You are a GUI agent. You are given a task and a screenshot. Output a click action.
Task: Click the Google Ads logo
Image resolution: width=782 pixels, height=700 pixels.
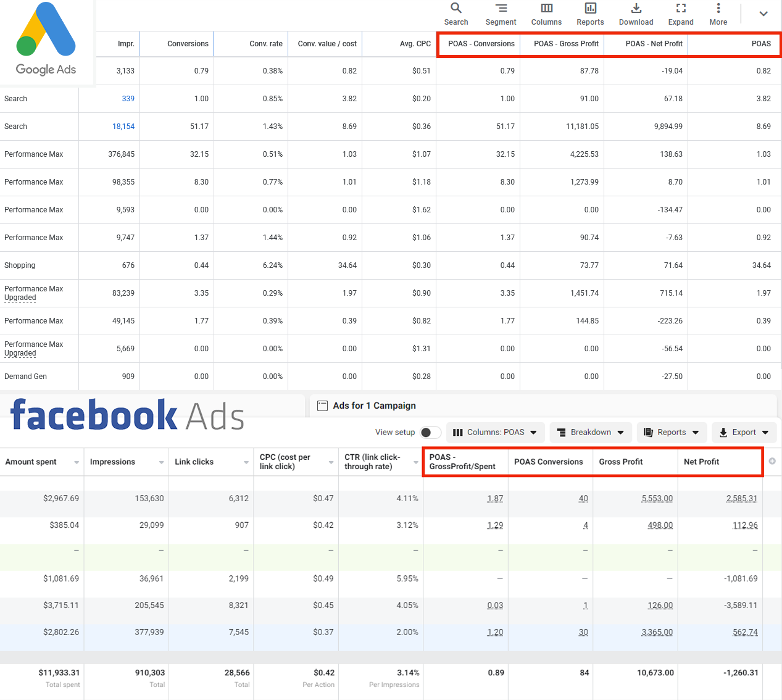pyautogui.click(x=46, y=40)
